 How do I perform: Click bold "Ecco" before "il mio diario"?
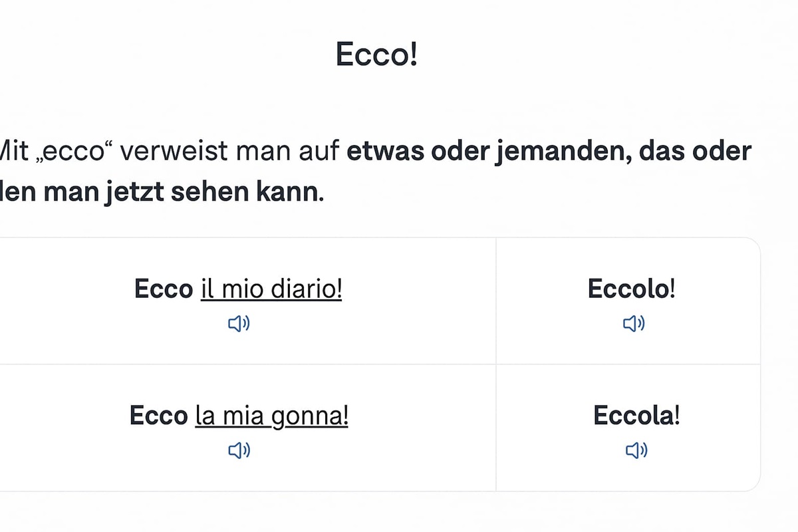click(x=164, y=289)
